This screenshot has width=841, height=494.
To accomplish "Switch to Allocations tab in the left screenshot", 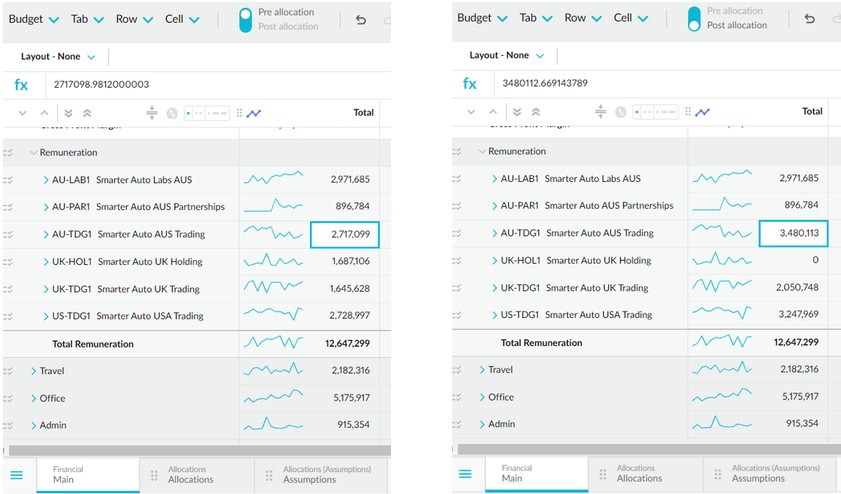I will [x=190, y=474].
